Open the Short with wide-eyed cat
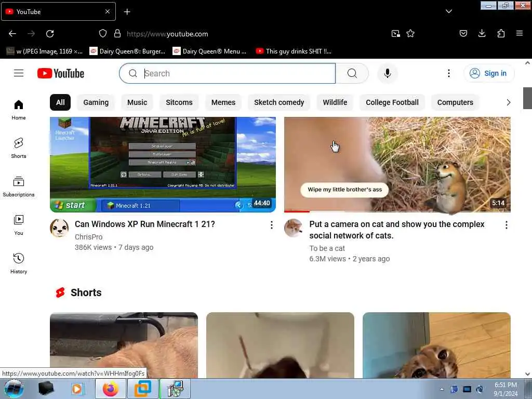 click(x=436, y=345)
